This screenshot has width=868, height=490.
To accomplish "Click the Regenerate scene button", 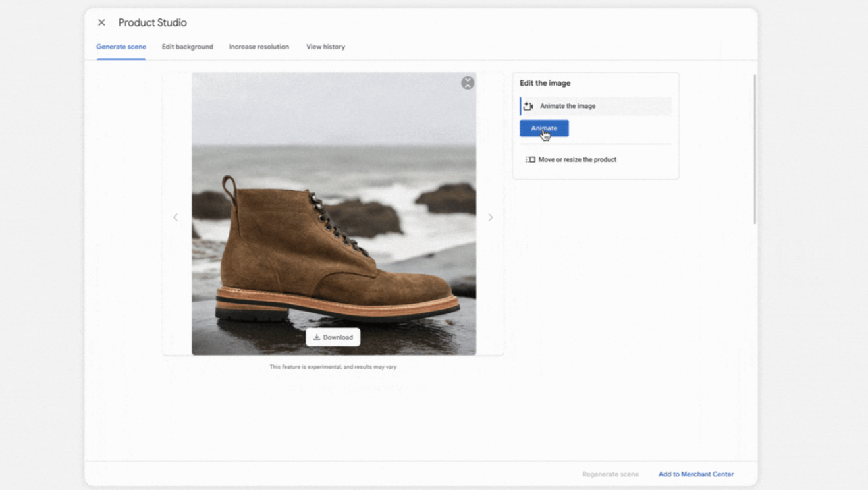I will [610, 474].
